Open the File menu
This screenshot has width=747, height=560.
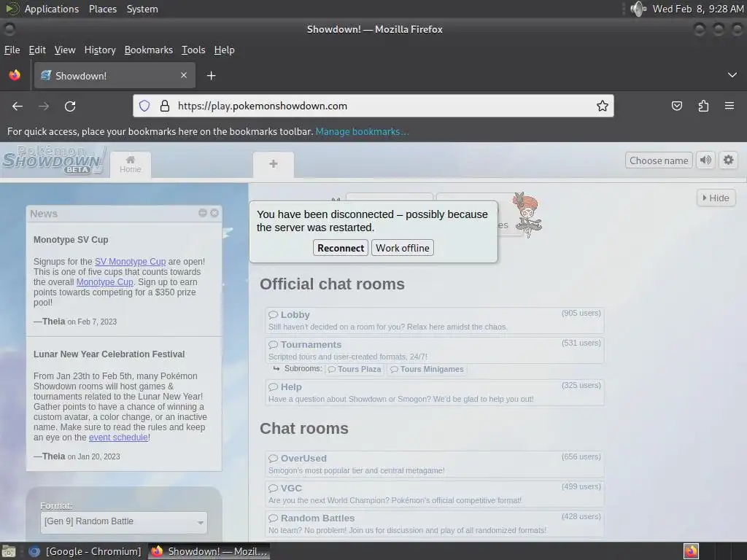(x=12, y=50)
